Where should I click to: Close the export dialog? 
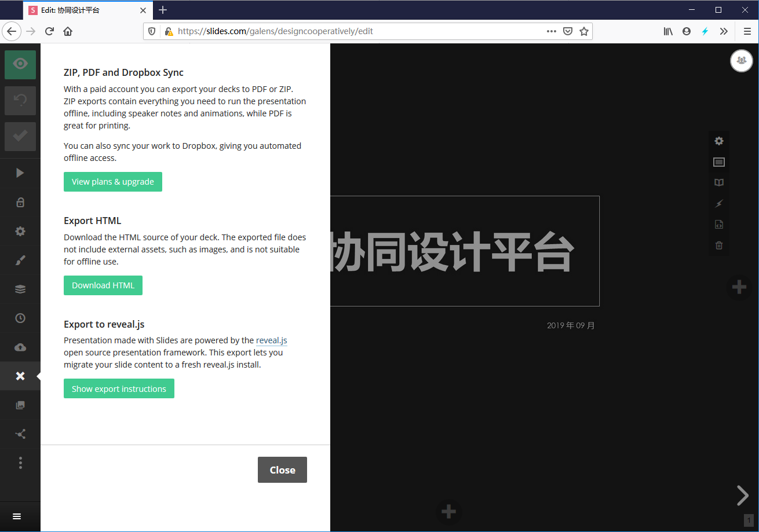[282, 469]
